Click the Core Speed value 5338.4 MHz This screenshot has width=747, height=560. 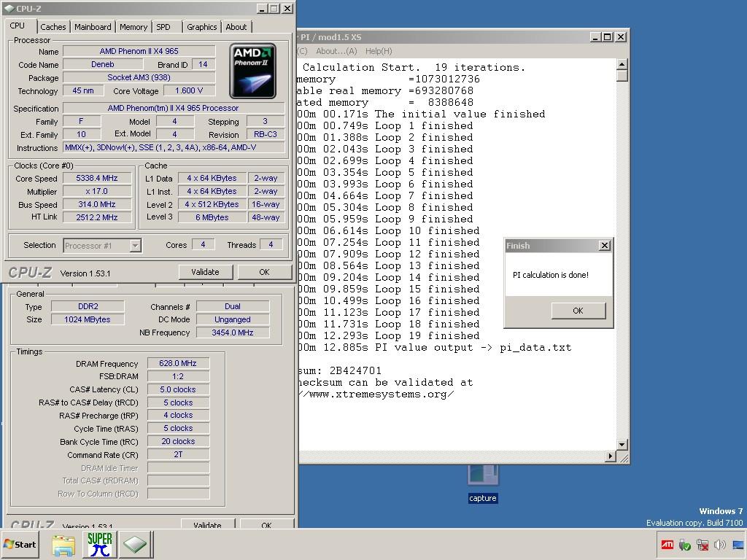97,178
